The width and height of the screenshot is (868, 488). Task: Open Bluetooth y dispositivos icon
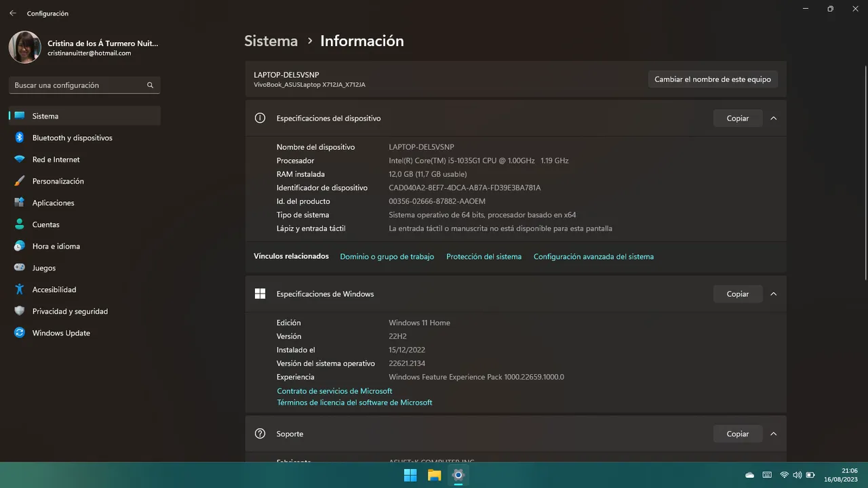click(20, 138)
